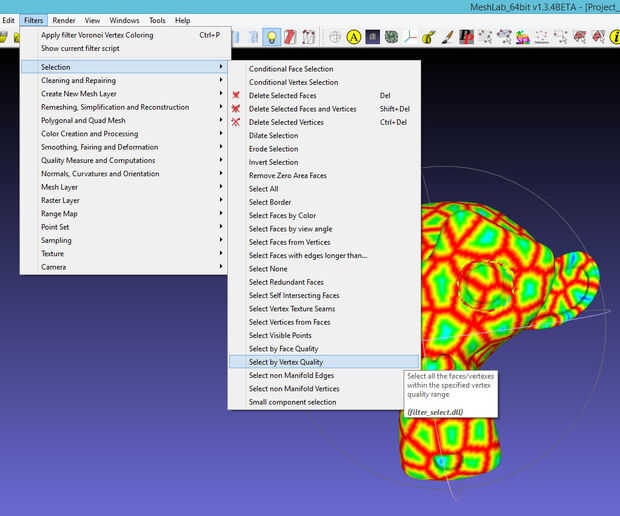Choose Conditional Face Selection

[x=323, y=69]
